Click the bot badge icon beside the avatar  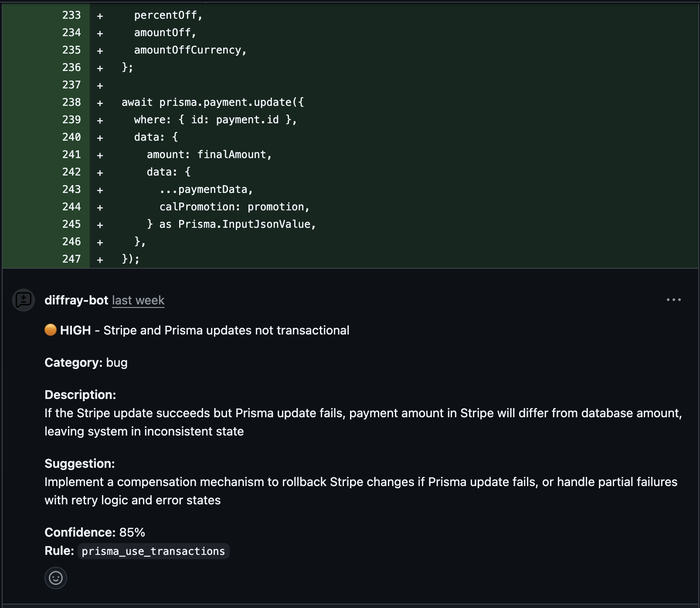[x=24, y=299]
